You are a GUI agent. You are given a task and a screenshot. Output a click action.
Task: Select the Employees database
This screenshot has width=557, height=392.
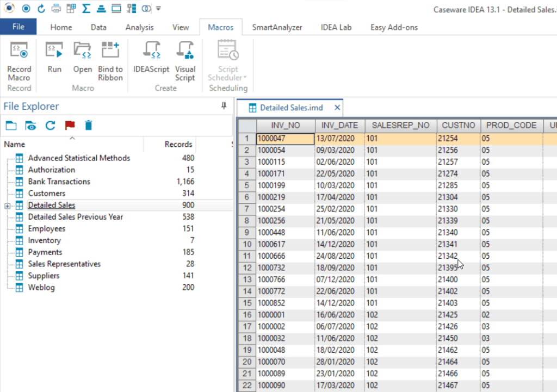[47, 228]
